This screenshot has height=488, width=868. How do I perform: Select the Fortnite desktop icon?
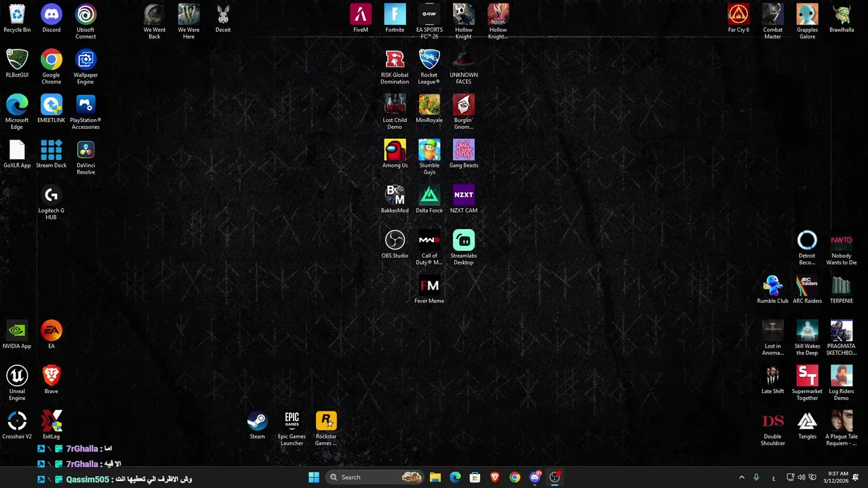pyautogui.click(x=395, y=19)
